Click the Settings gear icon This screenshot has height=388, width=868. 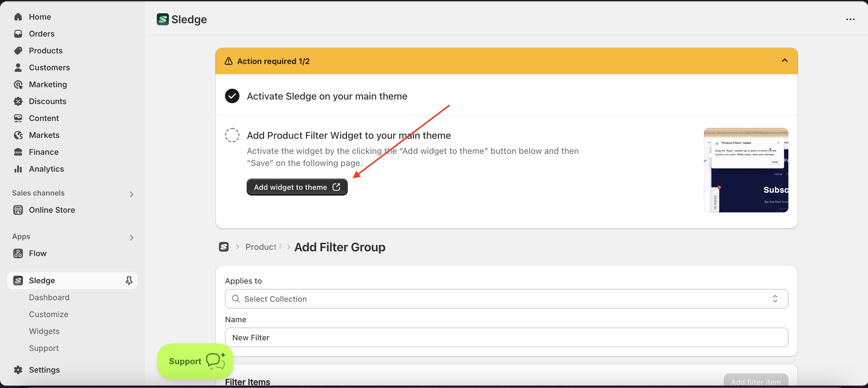tap(18, 370)
